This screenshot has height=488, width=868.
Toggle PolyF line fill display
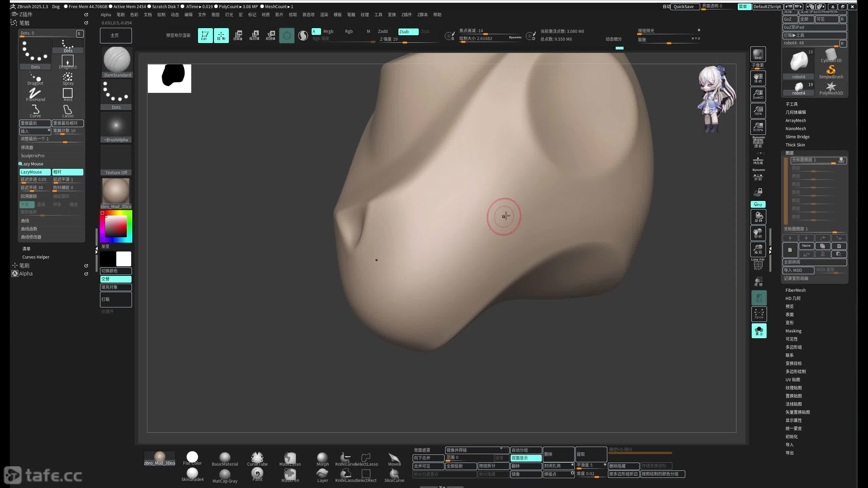(x=758, y=265)
